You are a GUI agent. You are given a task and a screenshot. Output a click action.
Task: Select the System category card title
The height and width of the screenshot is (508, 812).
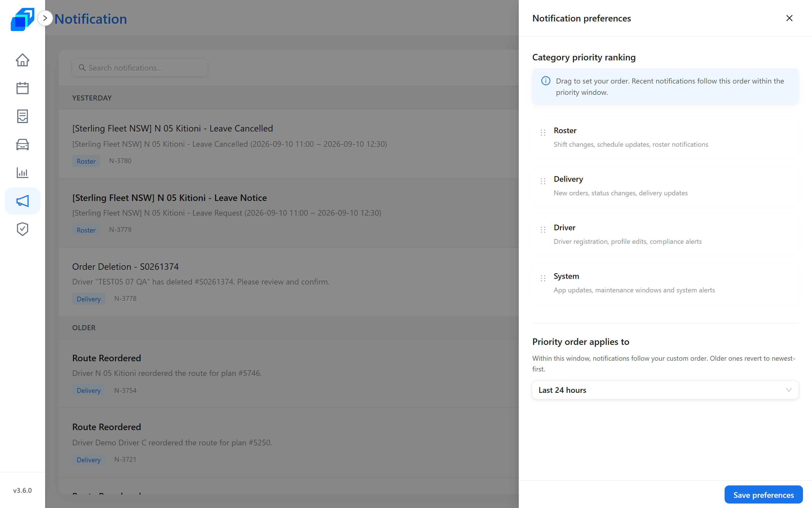566,276
